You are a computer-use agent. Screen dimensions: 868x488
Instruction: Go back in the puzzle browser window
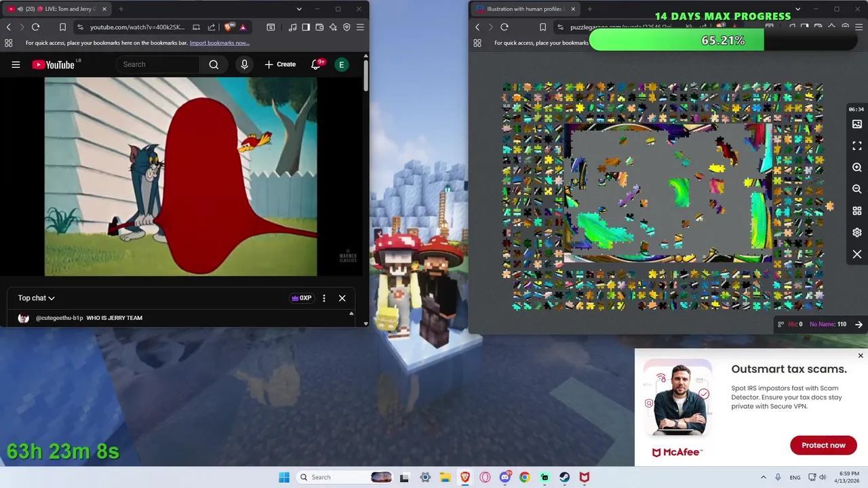(477, 27)
